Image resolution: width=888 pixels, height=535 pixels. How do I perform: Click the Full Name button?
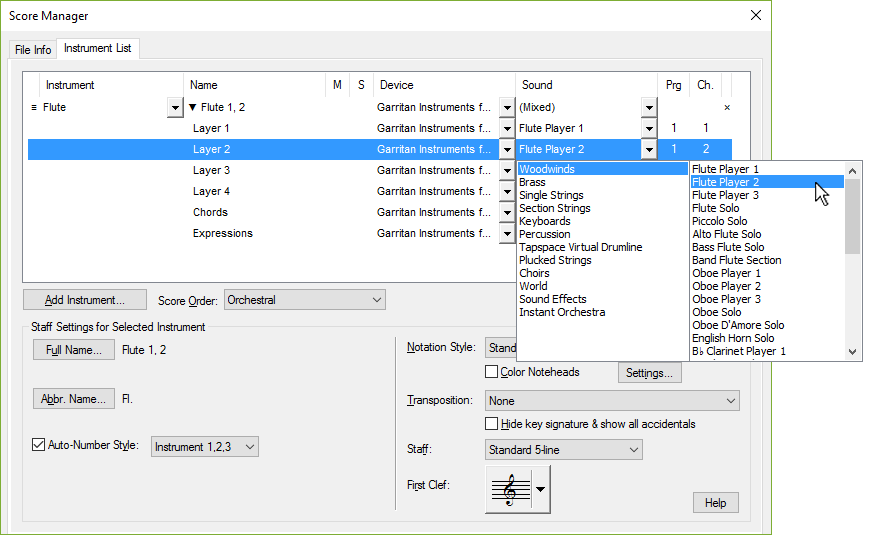tap(74, 350)
